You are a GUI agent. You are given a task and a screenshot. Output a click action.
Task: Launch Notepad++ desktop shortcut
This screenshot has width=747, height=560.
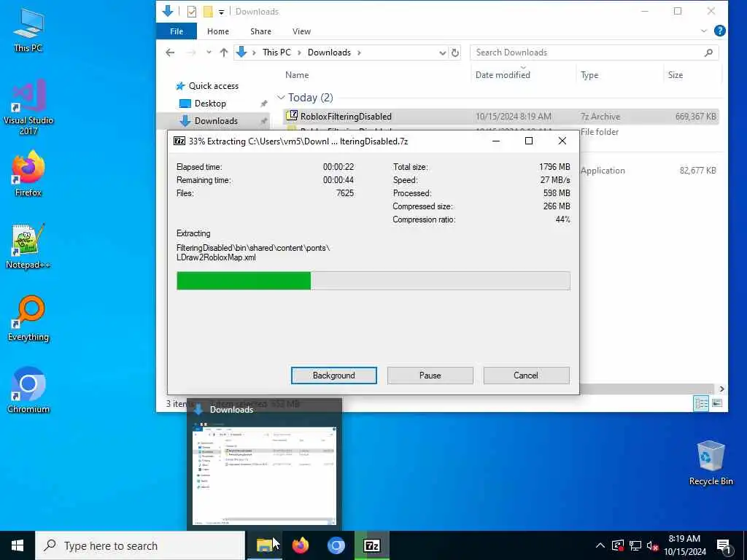28,246
